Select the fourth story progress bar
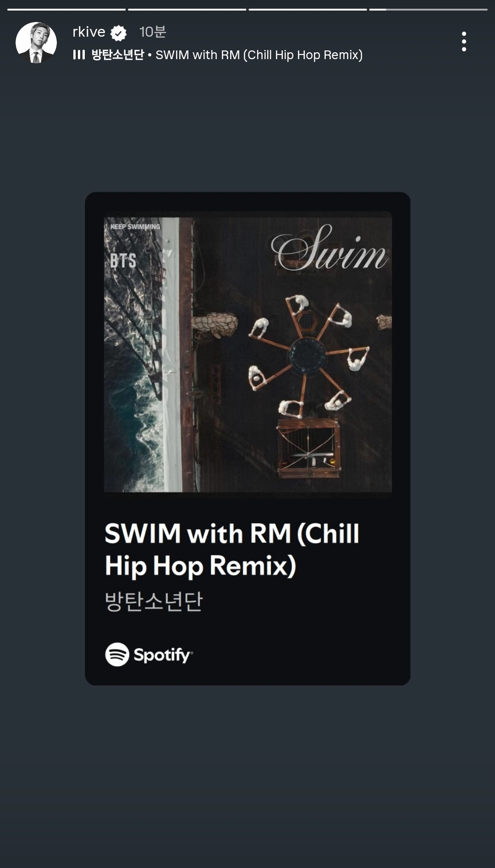This screenshot has height=868, width=495. click(x=428, y=9)
